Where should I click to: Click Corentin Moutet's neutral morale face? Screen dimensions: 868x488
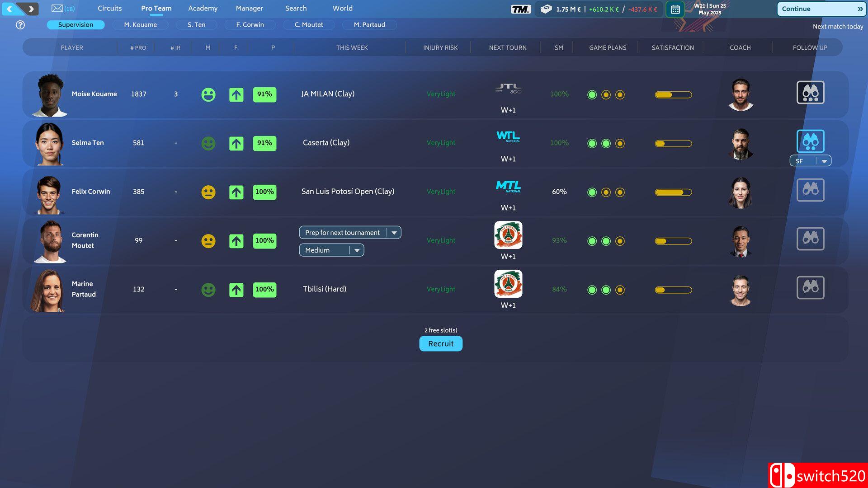[208, 241]
